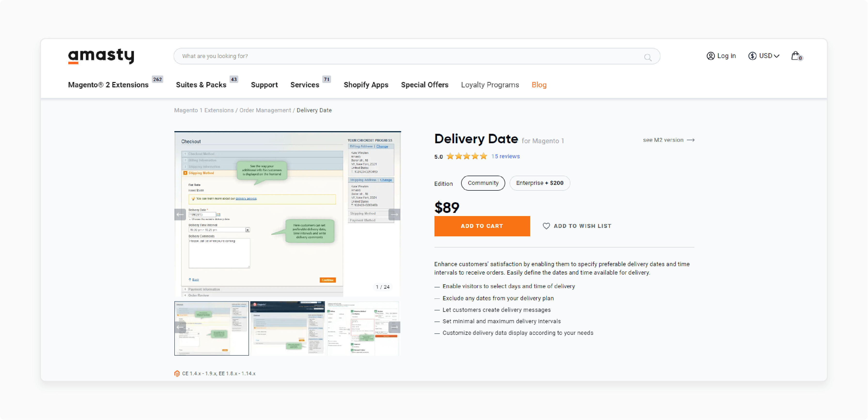868x420 pixels.
Task: Open Order Management breadcrumb link
Action: pyautogui.click(x=265, y=110)
